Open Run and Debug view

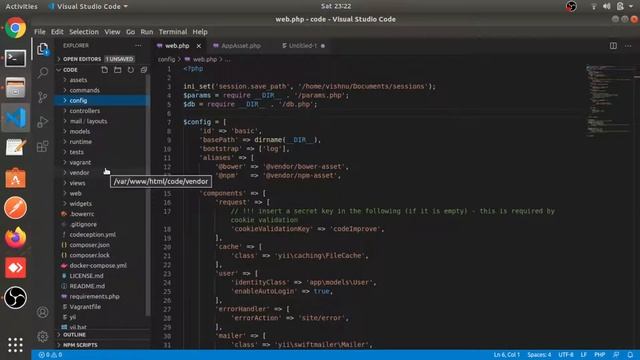tap(43, 122)
